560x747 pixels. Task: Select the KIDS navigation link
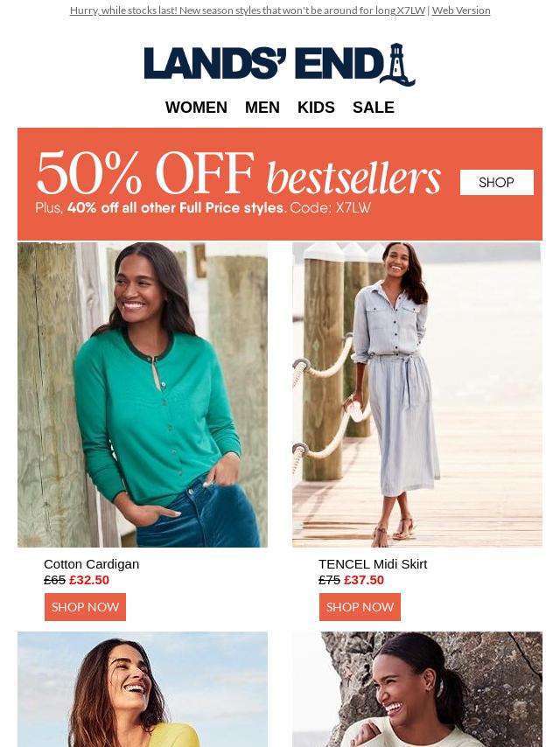pyautogui.click(x=316, y=108)
